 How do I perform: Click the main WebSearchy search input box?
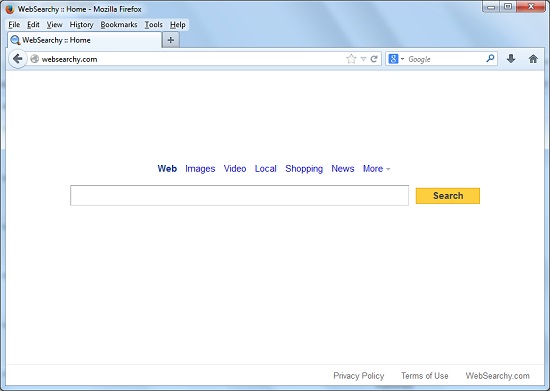[239, 195]
